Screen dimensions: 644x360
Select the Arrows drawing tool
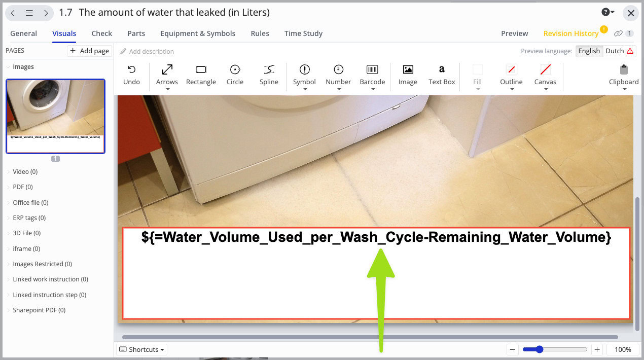(167, 75)
